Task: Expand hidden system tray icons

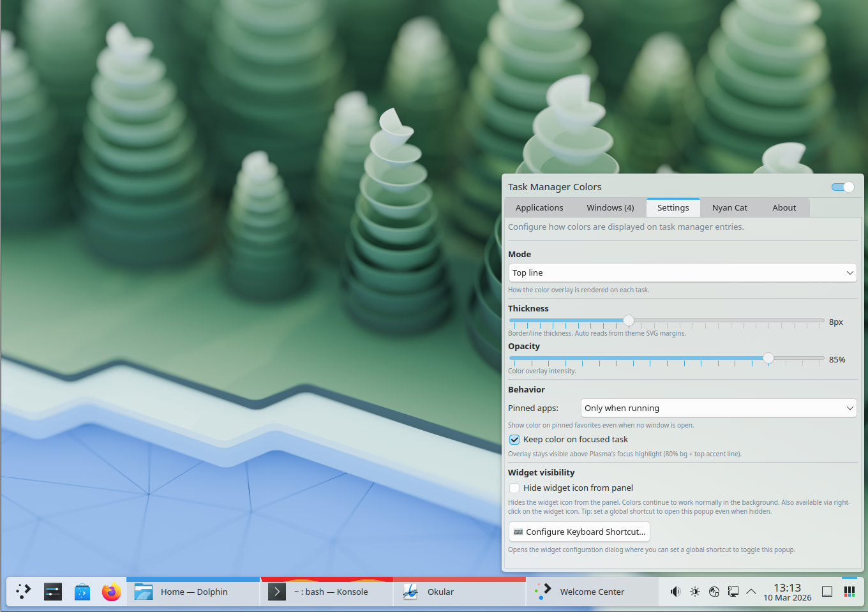Action: (x=751, y=592)
